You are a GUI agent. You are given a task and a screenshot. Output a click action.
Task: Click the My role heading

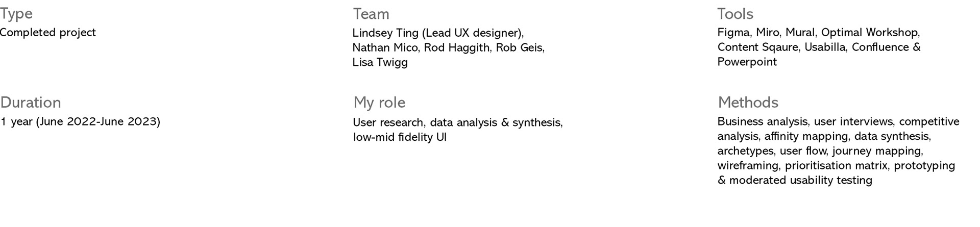379,103
